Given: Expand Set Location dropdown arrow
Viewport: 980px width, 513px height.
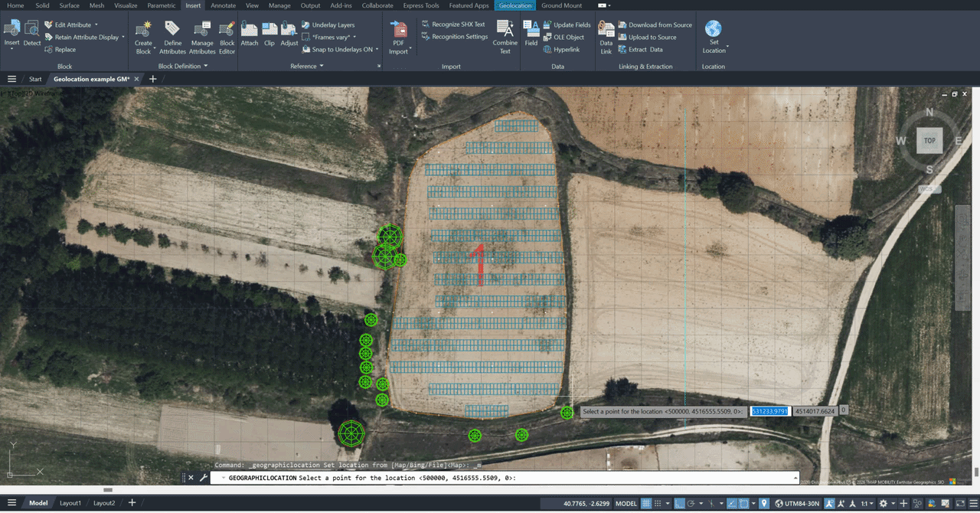Looking at the screenshot, I should [727, 47].
